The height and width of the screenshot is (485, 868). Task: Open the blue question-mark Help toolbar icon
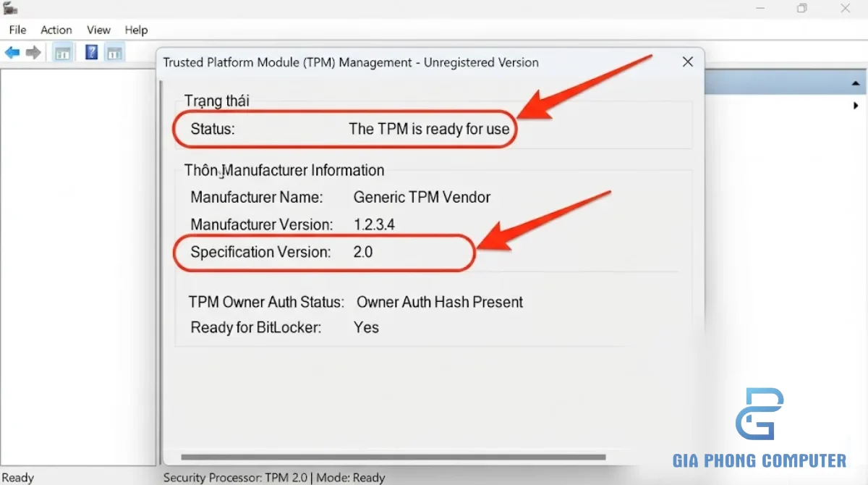[x=91, y=53]
